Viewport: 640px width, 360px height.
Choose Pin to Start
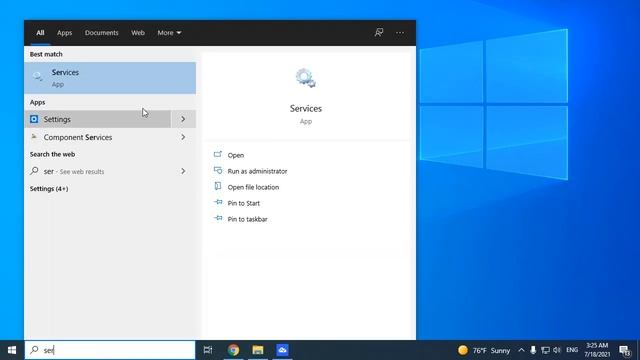click(243, 203)
